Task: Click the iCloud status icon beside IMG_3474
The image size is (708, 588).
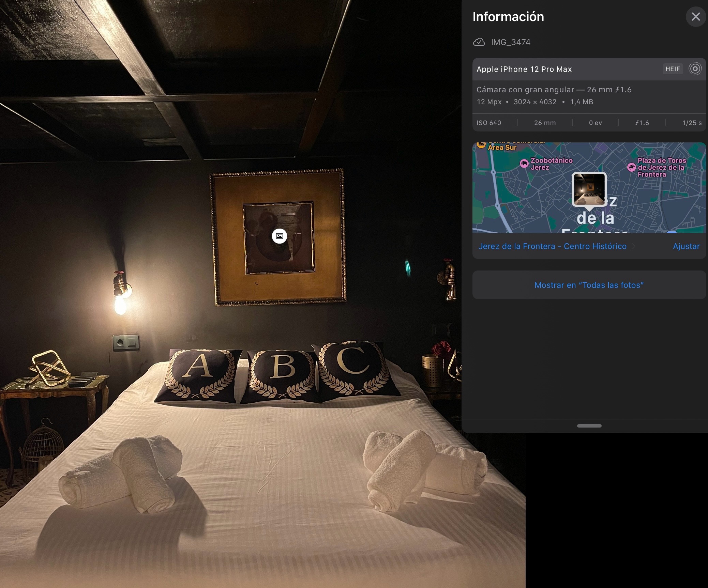Action: (x=479, y=42)
